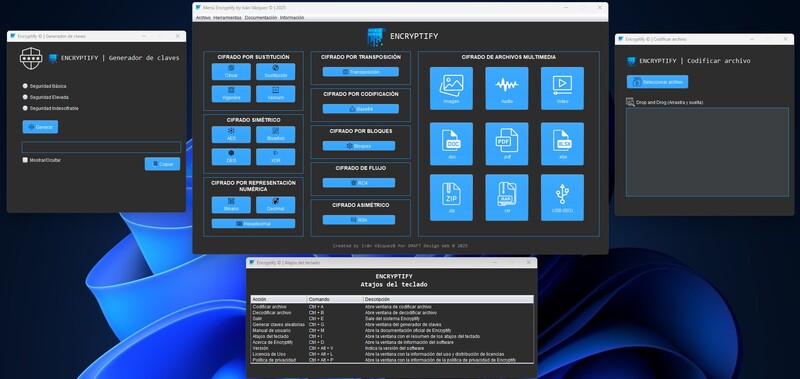Open the zip file encryption tile
The height and width of the screenshot is (379, 800).
tap(451, 197)
